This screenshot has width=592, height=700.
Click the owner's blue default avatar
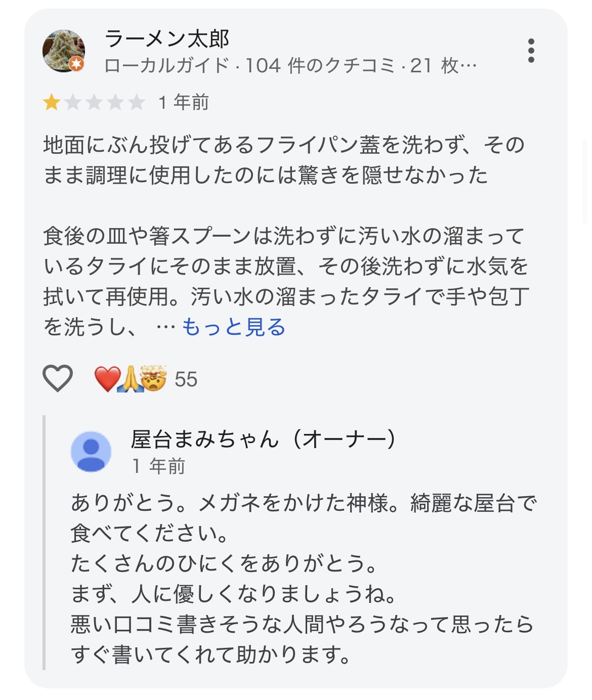tap(91, 452)
